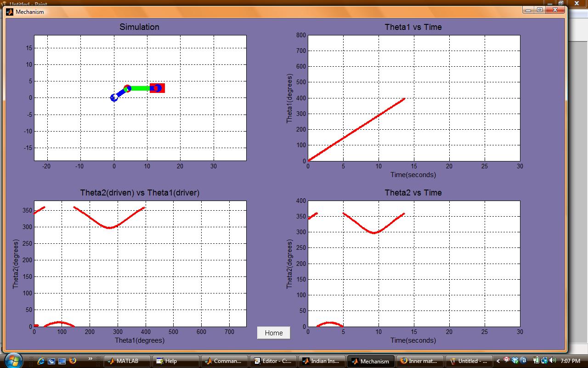Click the battery power tray icon

click(x=536, y=360)
